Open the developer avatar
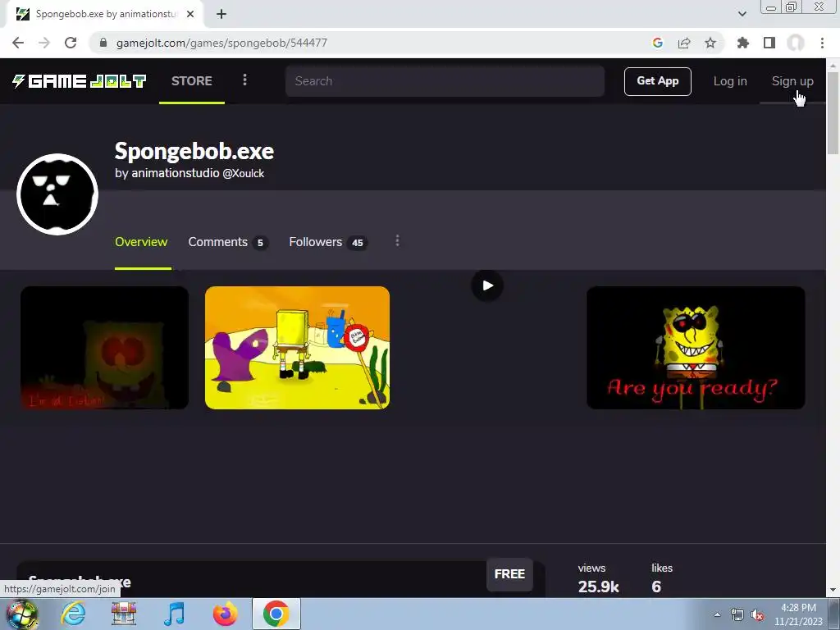 tap(57, 194)
